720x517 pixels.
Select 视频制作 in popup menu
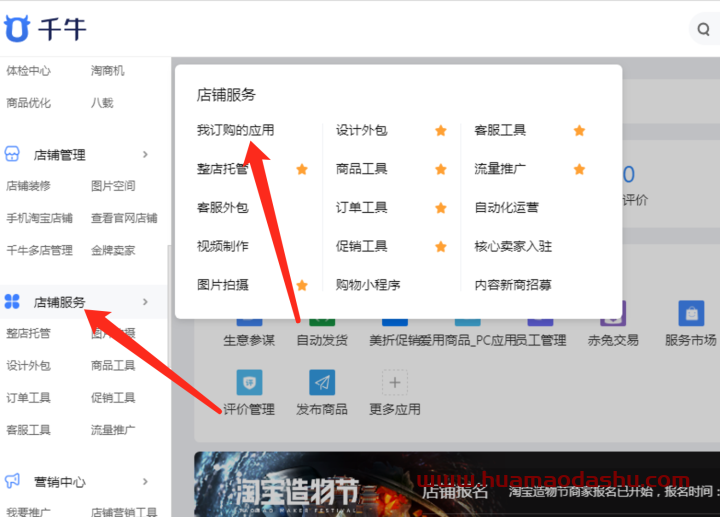coord(223,246)
